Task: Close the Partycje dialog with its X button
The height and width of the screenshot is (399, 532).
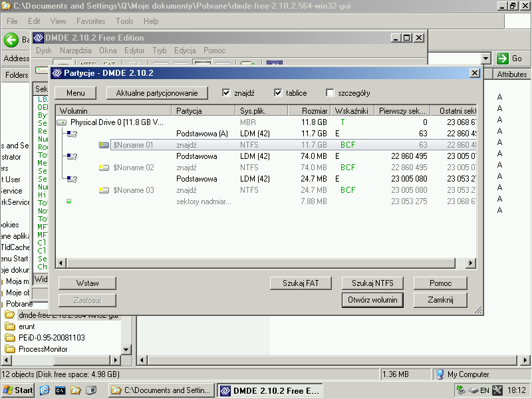Action: tap(475, 73)
